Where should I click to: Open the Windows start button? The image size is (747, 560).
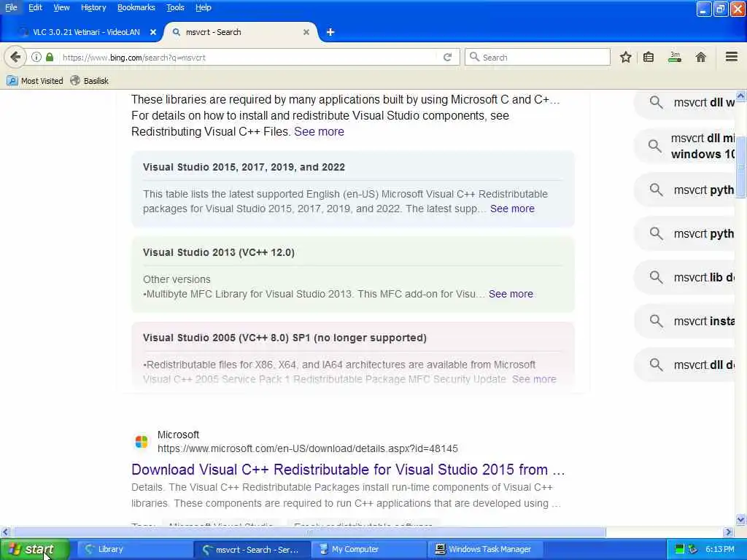click(x=34, y=549)
